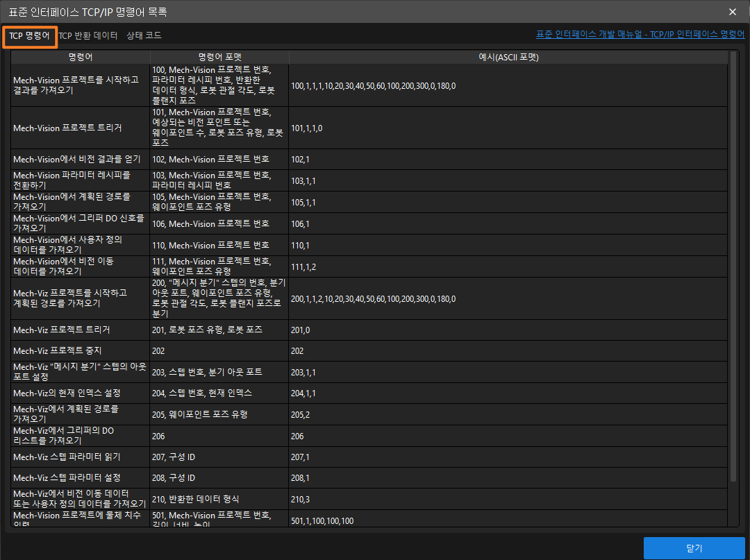Screen dimensions: 750x560
Task: Switch to the TCP 반환 데이터 tab
Action: [x=87, y=35]
